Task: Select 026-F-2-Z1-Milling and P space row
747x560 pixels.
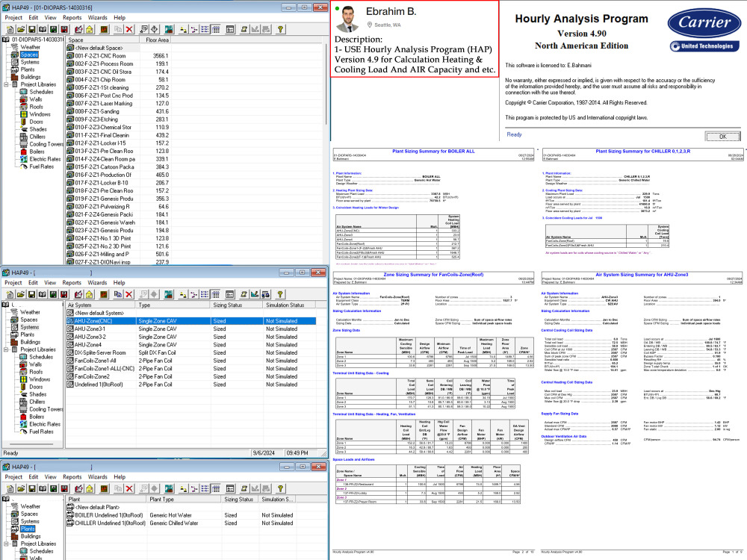Action: (x=118, y=255)
